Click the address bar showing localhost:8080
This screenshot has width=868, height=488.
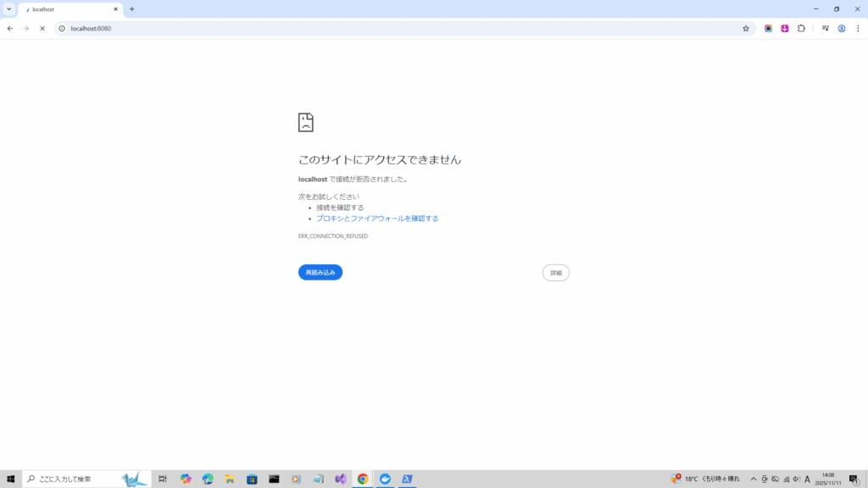pyautogui.click(x=381, y=28)
